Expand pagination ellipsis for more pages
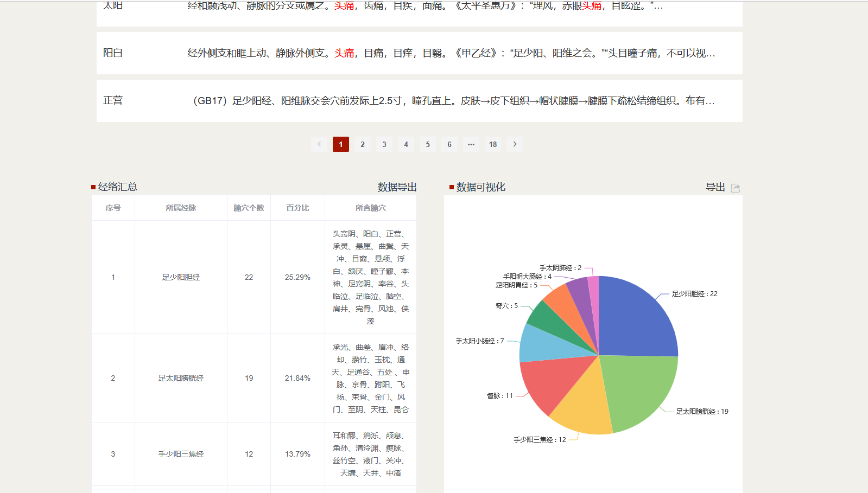868x493 pixels. coord(471,144)
